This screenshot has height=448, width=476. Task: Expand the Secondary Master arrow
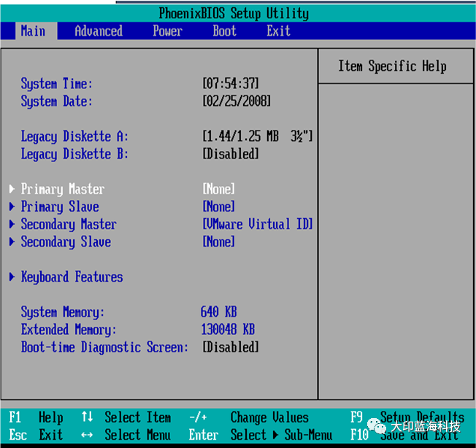point(12,224)
